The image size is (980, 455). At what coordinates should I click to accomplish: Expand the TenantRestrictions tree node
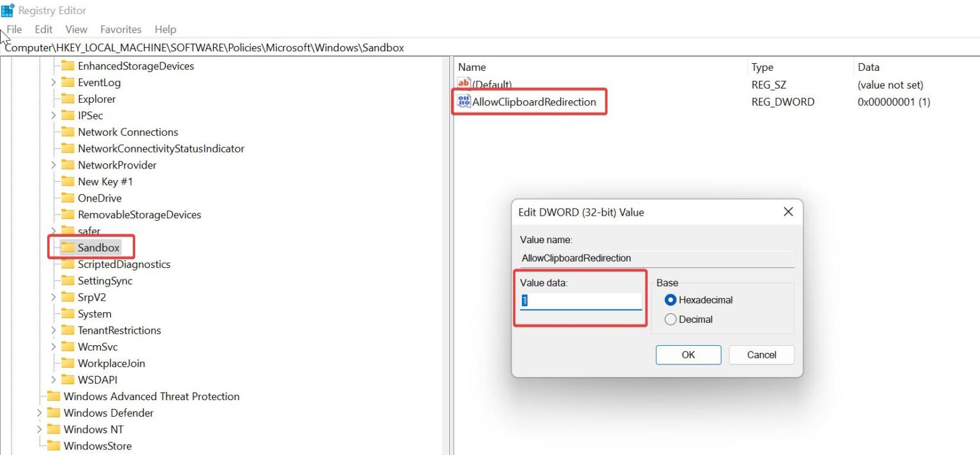tap(54, 330)
